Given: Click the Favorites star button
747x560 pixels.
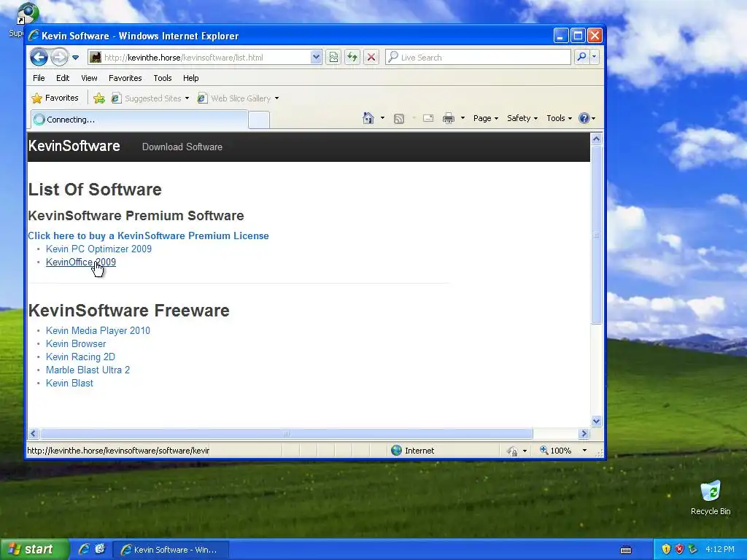Looking at the screenshot, I should (x=55, y=98).
